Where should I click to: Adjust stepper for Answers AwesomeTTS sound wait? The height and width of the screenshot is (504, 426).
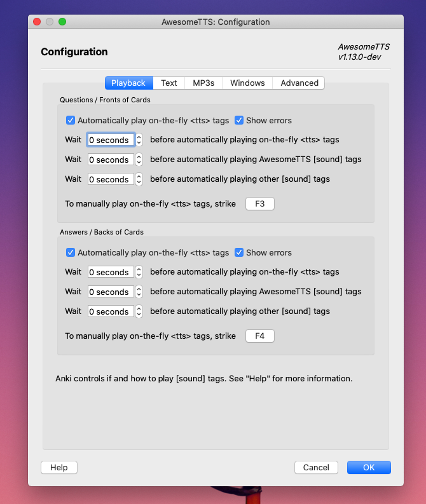click(x=139, y=292)
